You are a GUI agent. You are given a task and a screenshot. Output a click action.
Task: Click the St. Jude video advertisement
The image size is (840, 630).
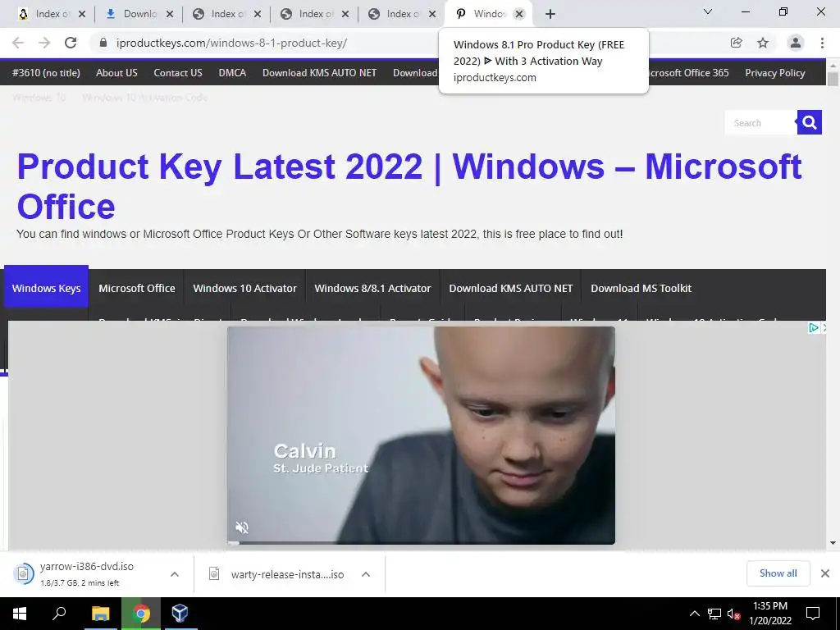click(x=421, y=435)
